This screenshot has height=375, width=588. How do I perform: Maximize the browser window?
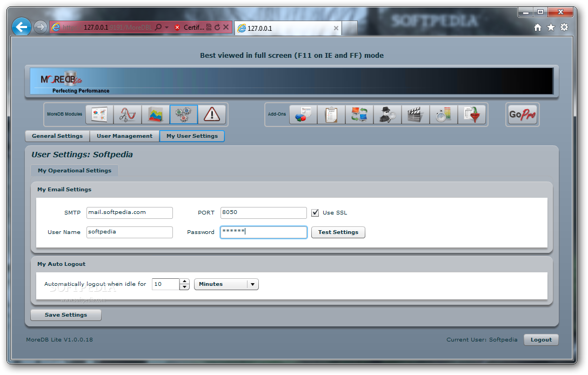540,12
